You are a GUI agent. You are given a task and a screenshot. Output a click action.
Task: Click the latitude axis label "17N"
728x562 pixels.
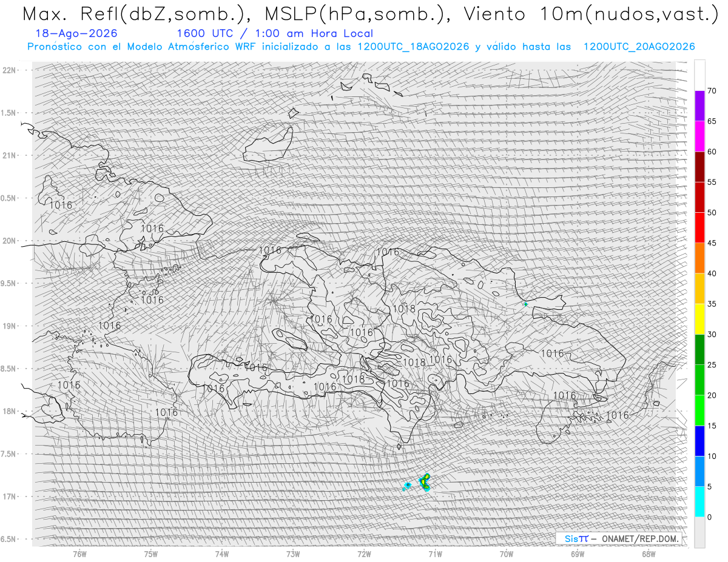click(10, 497)
